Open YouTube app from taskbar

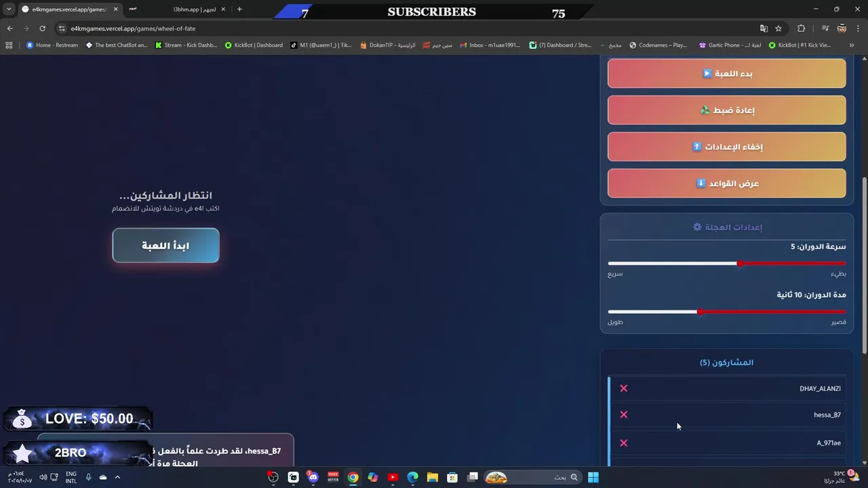(393, 477)
